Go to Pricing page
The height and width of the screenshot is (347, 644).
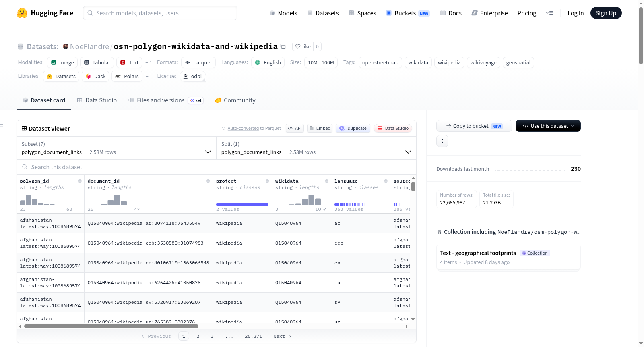click(x=527, y=13)
